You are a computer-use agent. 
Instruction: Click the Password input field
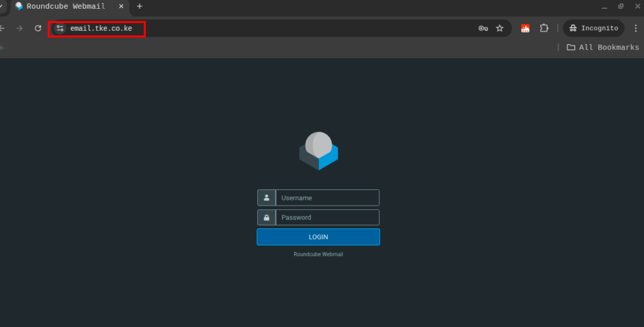point(327,218)
